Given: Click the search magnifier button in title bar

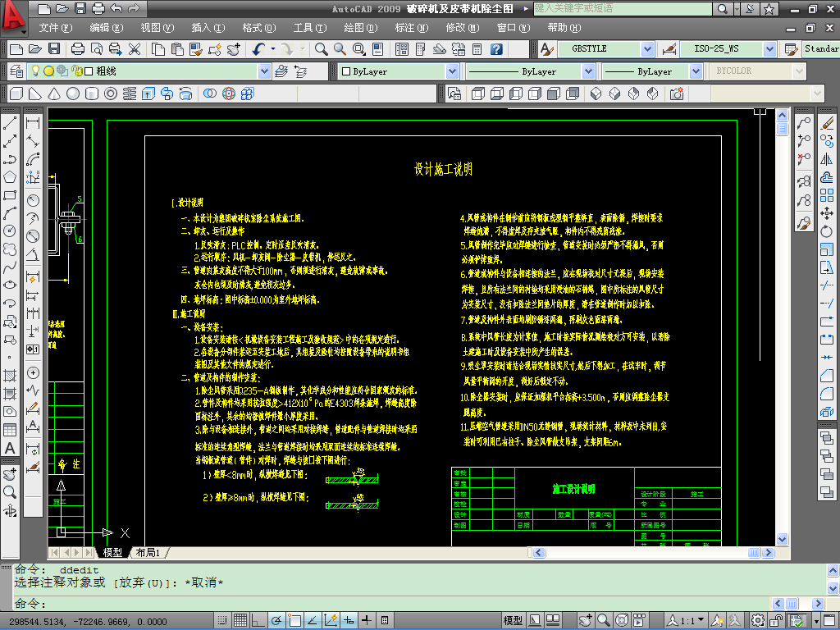Looking at the screenshot, I should (x=722, y=8).
